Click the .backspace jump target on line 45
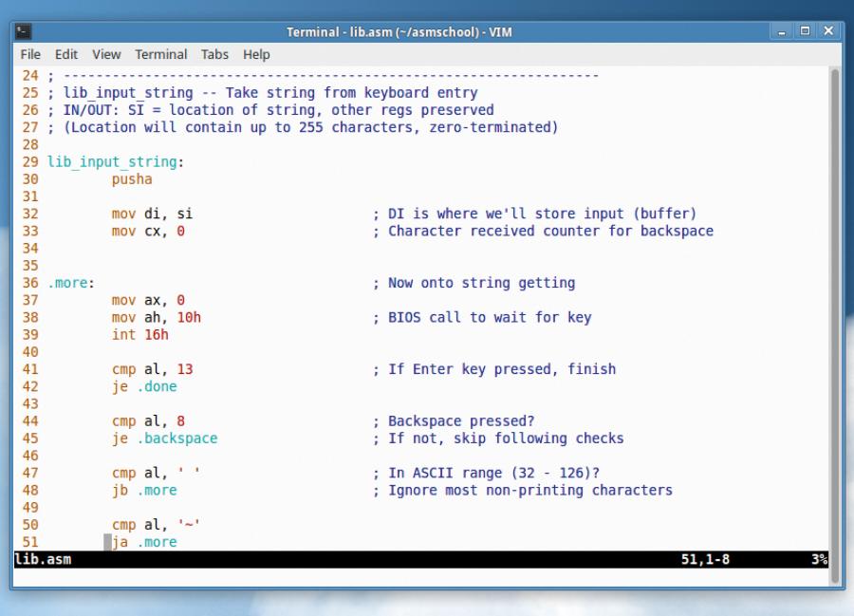This screenshot has height=616, width=854. point(177,438)
